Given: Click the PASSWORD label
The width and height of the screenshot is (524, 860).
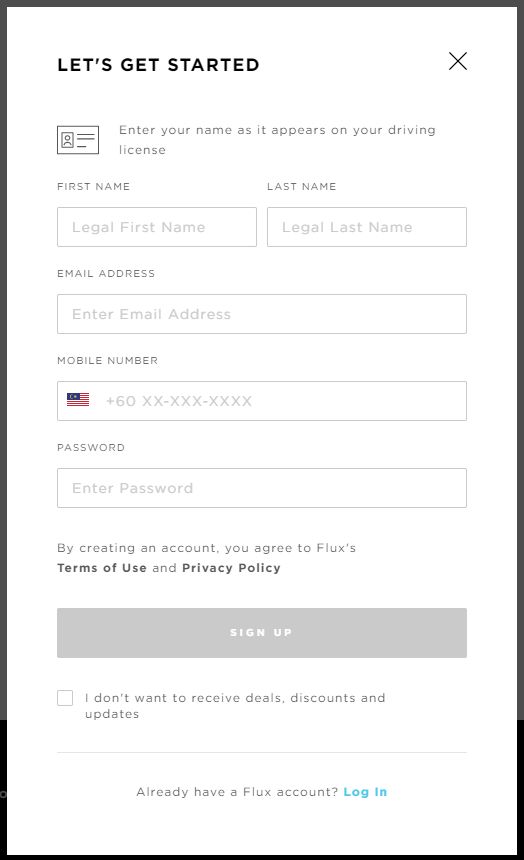Looking at the screenshot, I should (x=91, y=448).
